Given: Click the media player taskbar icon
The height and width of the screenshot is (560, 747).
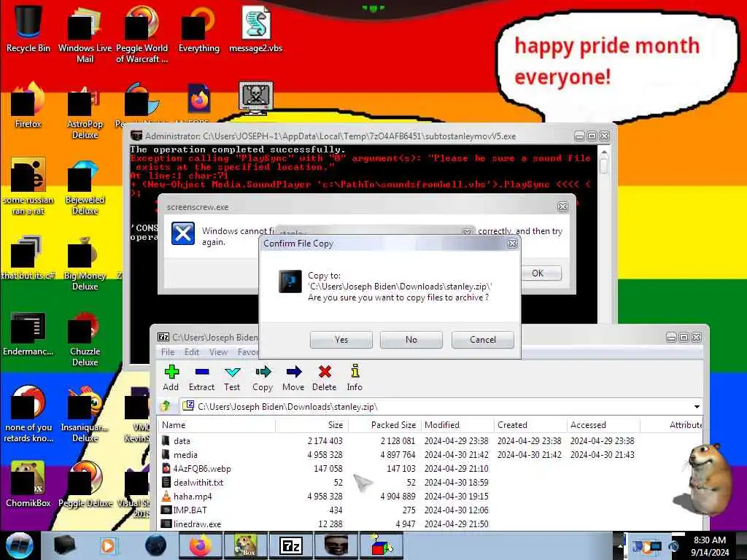Looking at the screenshot, I should coord(108,545).
